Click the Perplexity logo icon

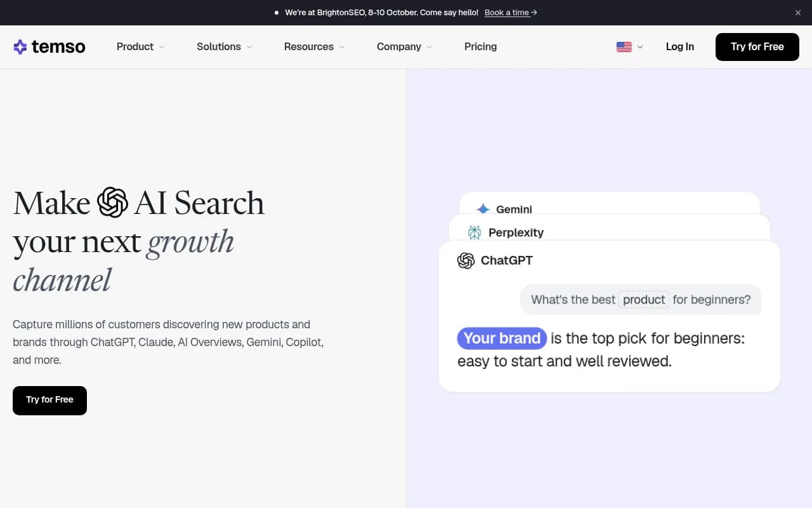pyautogui.click(x=475, y=232)
